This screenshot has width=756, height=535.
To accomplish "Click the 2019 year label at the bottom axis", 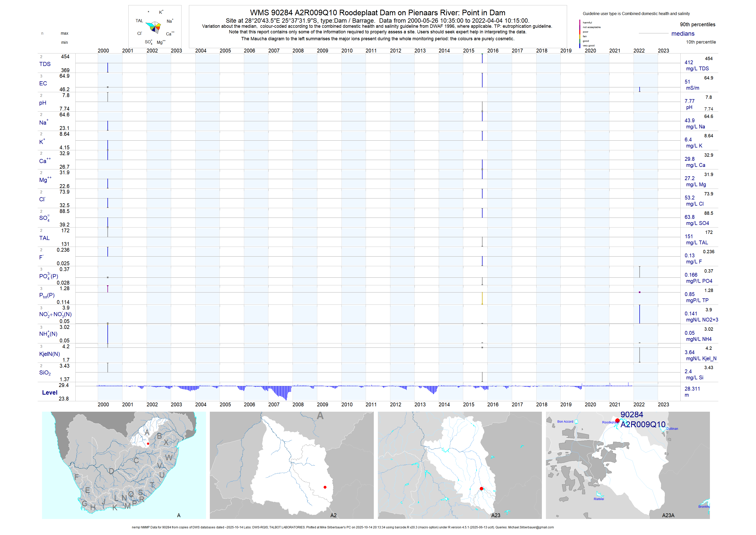I will click(x=566, y=405).
